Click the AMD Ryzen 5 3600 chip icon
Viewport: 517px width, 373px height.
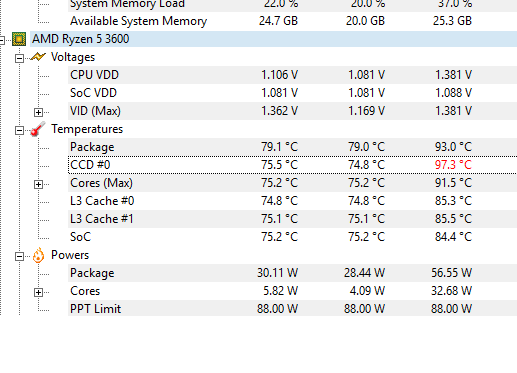tap(19, 39)
